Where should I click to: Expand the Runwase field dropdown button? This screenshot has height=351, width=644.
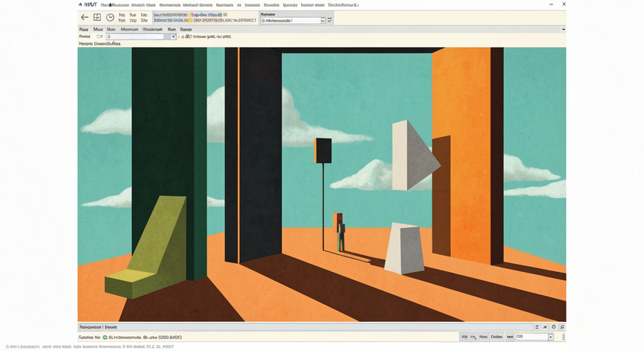(323, 21)
